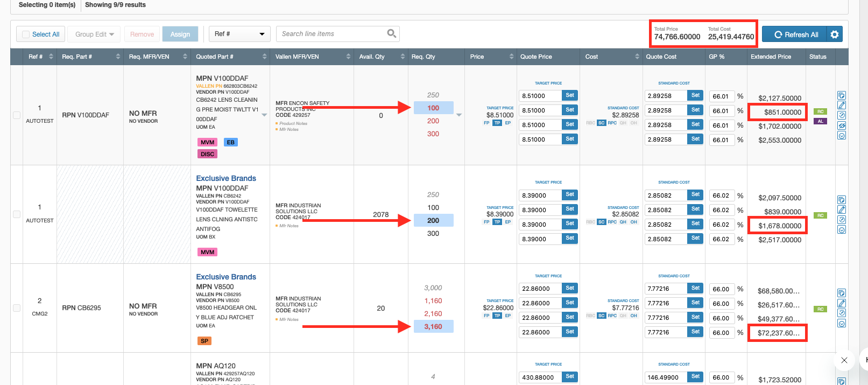
Task: Click the hide eye-slash icon on first row
Action: coord(842,125)
